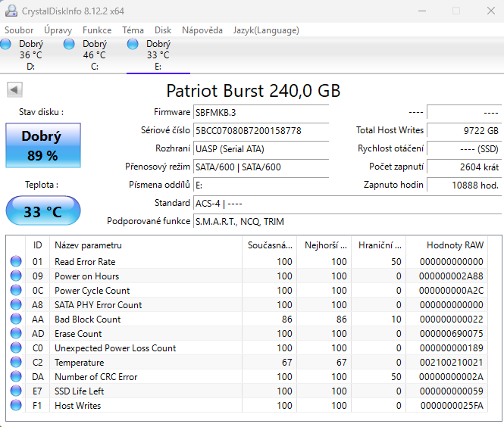The width and height of the screenshot is (504, 427).
Task: Click the status orb beside Read Error Rate
Action: 16,262
